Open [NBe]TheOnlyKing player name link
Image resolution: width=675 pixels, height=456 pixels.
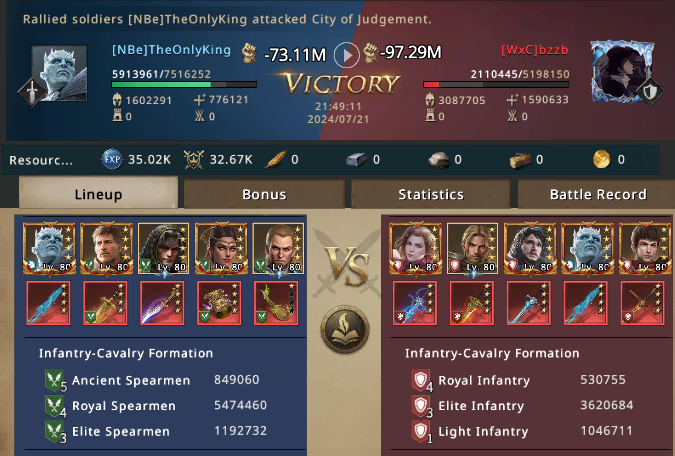(171, 50)
